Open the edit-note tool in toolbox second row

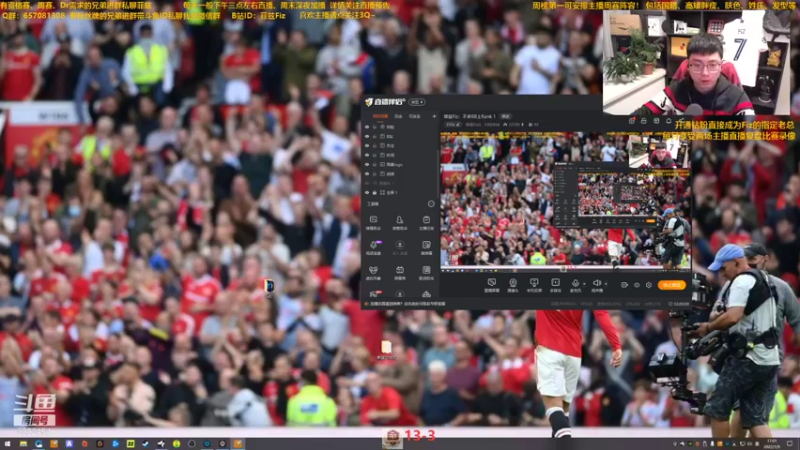pos(426,248)
